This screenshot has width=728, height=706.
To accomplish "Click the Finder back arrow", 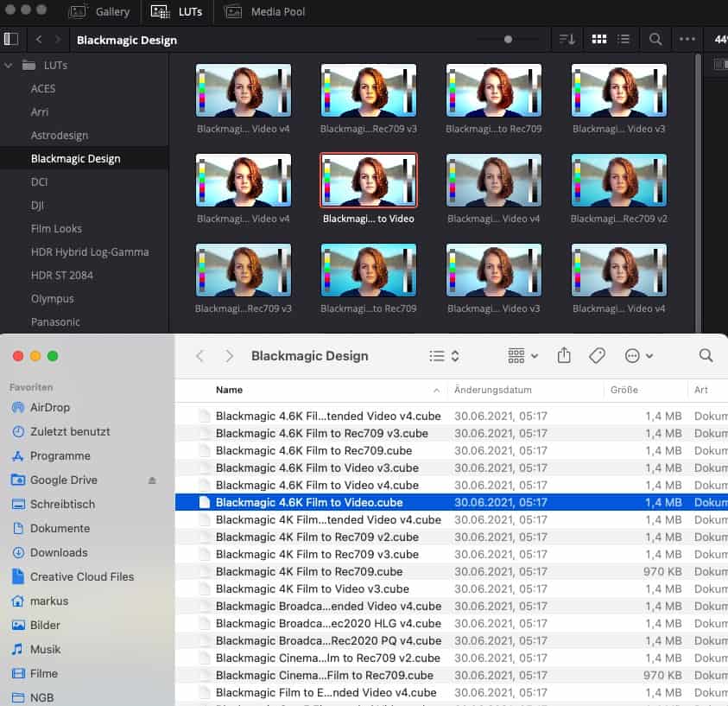I will (x=199, y=356).
